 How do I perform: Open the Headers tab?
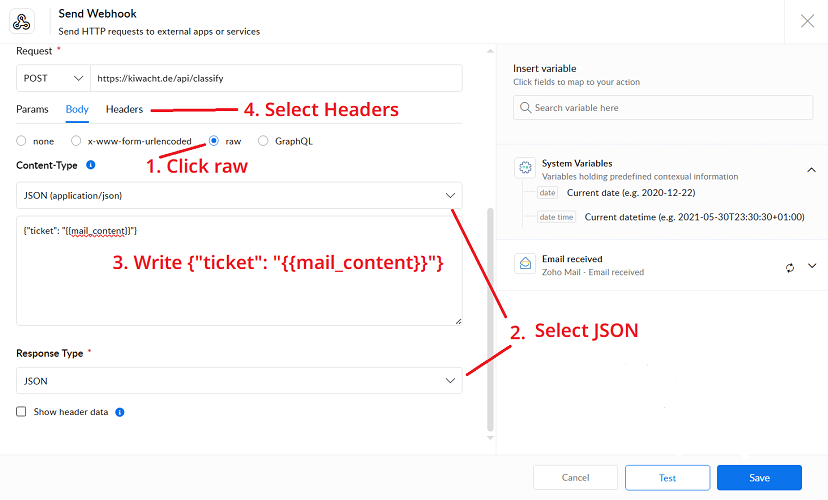tap(124, 109)
